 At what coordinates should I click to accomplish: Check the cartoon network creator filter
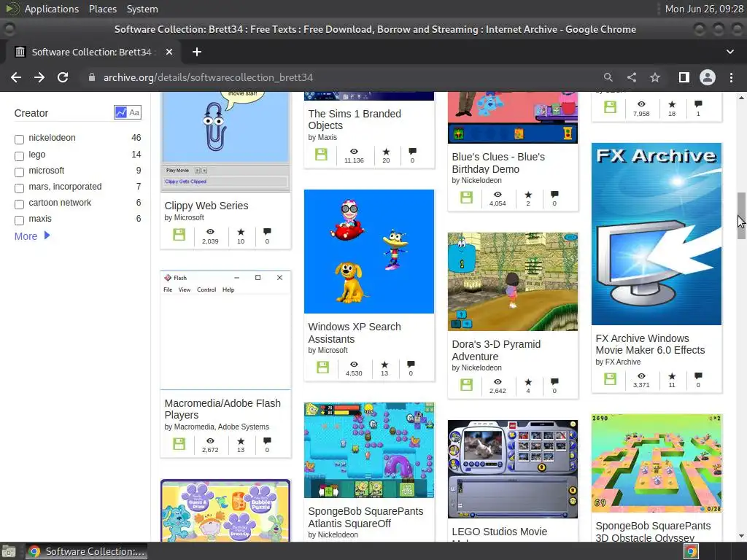pos(19,204)
